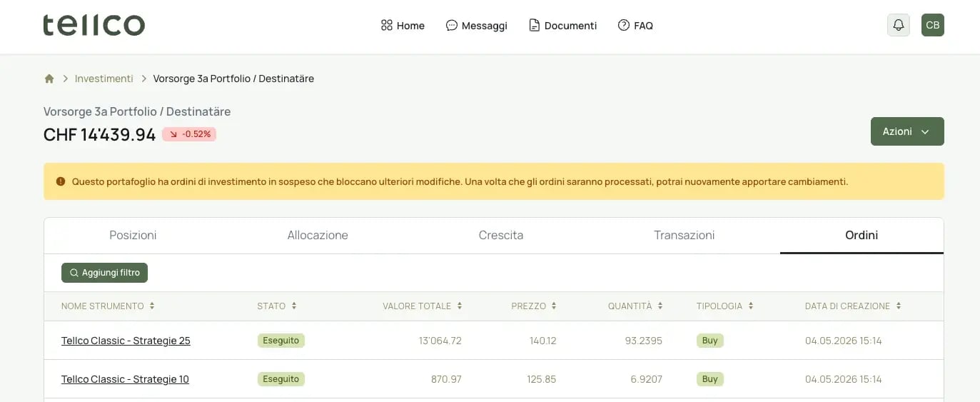Click the home icon in the breadcrumb
This screenshot has width=980, height=402.
click(x=49, y=79)
